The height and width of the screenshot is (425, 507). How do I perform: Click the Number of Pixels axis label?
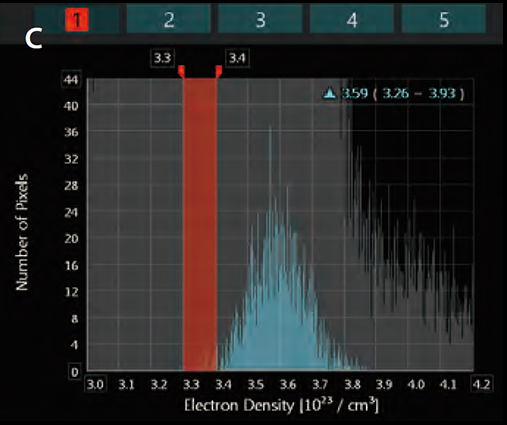(x=22, y=232)
